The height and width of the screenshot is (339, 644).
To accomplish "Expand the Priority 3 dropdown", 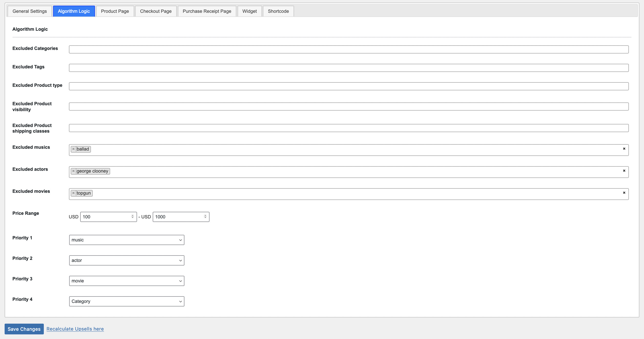I will point(127,281).
